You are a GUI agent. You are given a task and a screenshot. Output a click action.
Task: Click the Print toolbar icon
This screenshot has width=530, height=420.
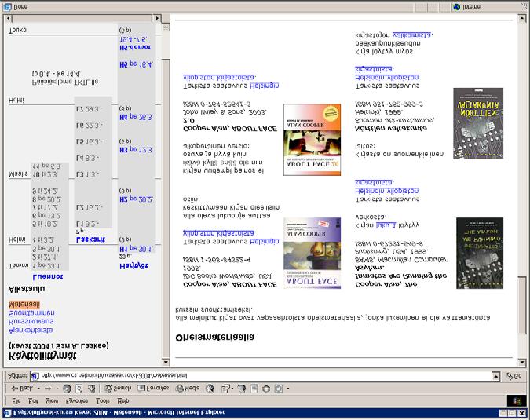tap(242, 389)
